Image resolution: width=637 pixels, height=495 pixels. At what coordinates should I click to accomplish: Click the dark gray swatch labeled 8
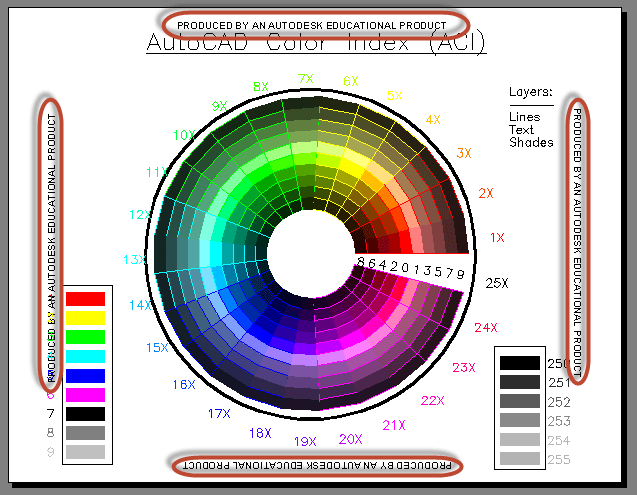[x=85, y=433]
